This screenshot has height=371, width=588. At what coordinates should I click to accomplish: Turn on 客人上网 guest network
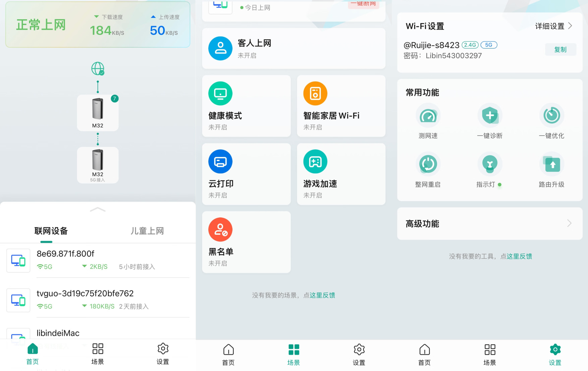[293, 48]
